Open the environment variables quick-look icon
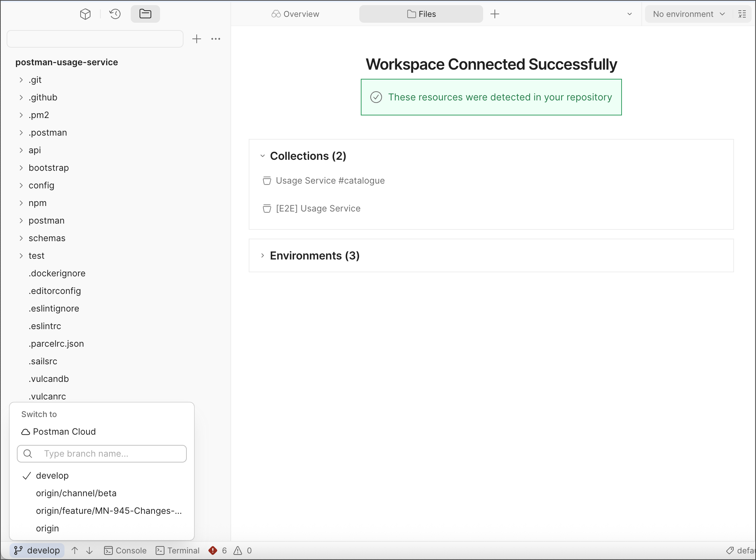Image resolution: width=756 pixels, height=560 pixels. [742, 14]
